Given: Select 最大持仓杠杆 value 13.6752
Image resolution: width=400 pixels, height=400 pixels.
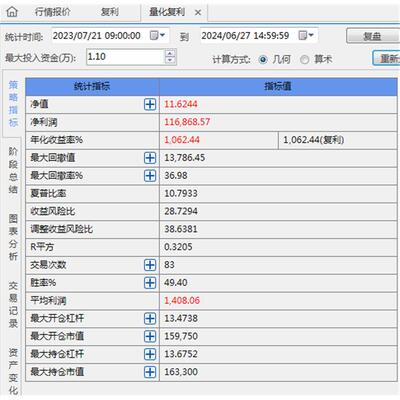Looking at the screenshot, I should pos(181,354).
